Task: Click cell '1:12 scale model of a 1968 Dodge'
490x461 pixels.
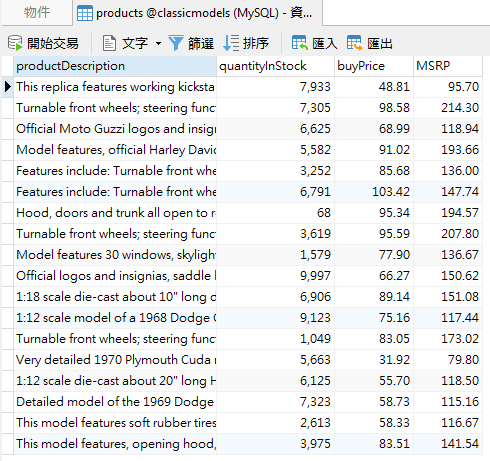Action: [115, 318]
